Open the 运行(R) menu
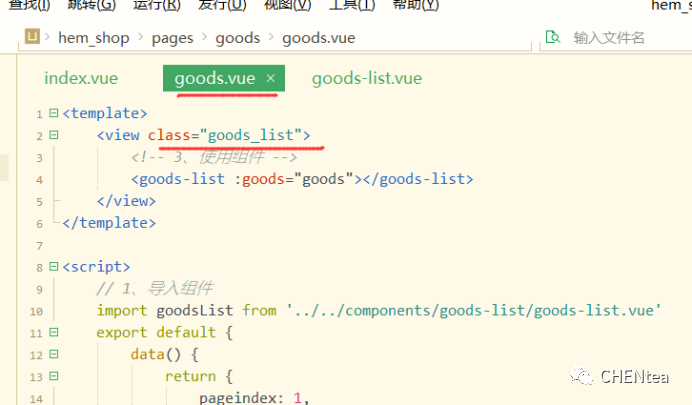Image resolution: width=692 pixels, height=405 pixels. pyautogui.click(x=157, y=5)
